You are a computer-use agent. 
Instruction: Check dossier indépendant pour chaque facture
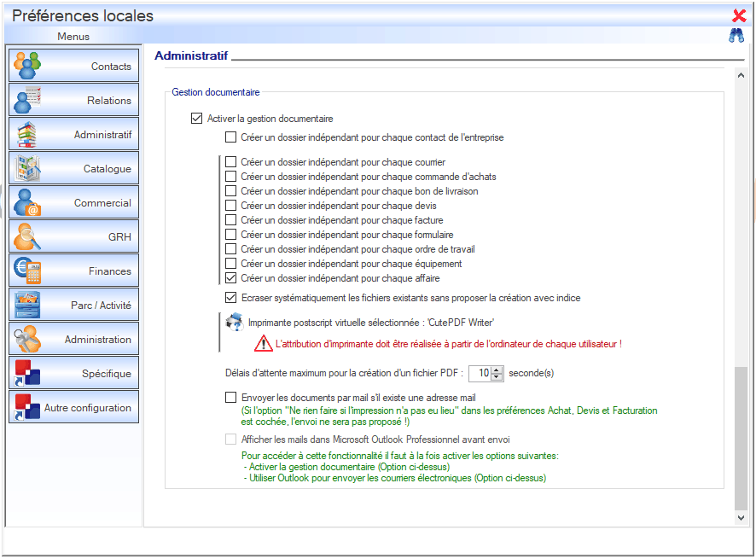[230, 220]
